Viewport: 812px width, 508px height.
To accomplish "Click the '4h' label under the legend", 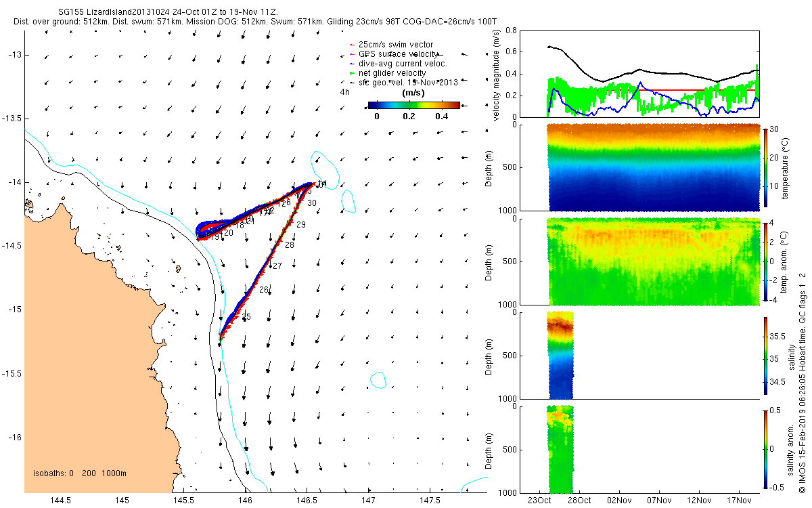I will [344, 92].
